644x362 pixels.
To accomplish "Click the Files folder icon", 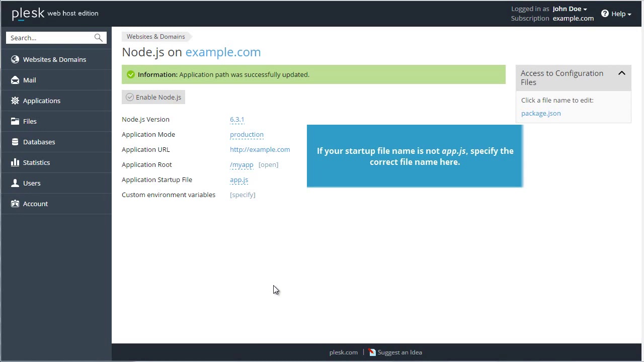I will pos(15,121).
